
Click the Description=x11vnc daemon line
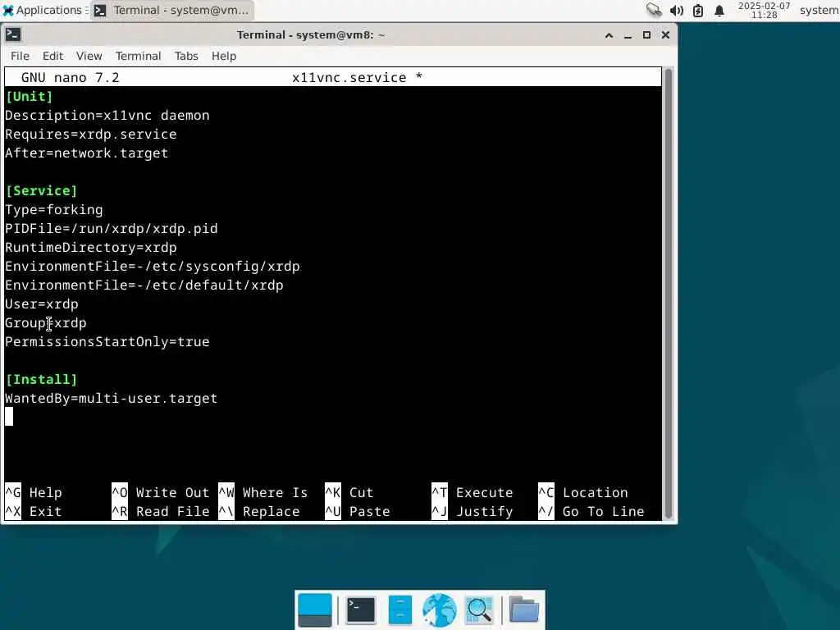pos(107,115)
